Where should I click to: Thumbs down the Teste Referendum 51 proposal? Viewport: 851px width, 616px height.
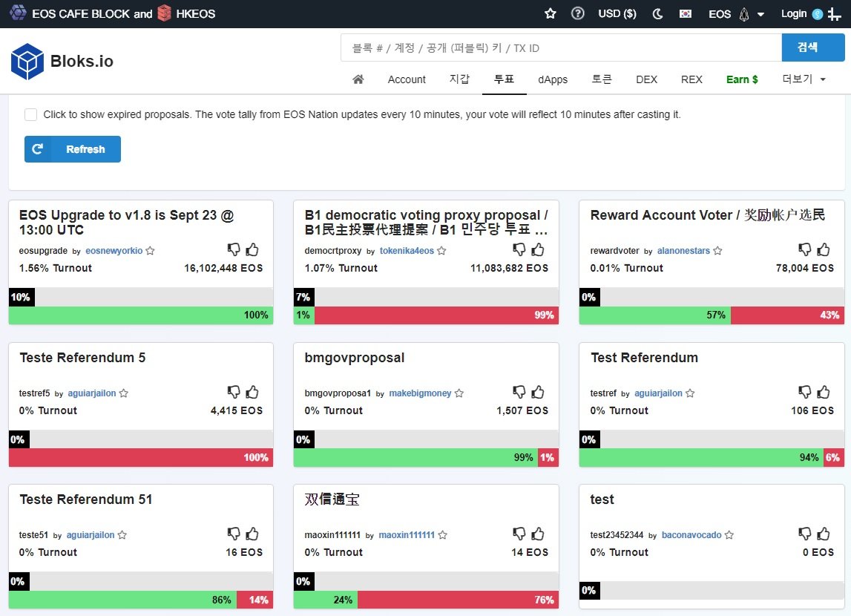coord(234,534)
